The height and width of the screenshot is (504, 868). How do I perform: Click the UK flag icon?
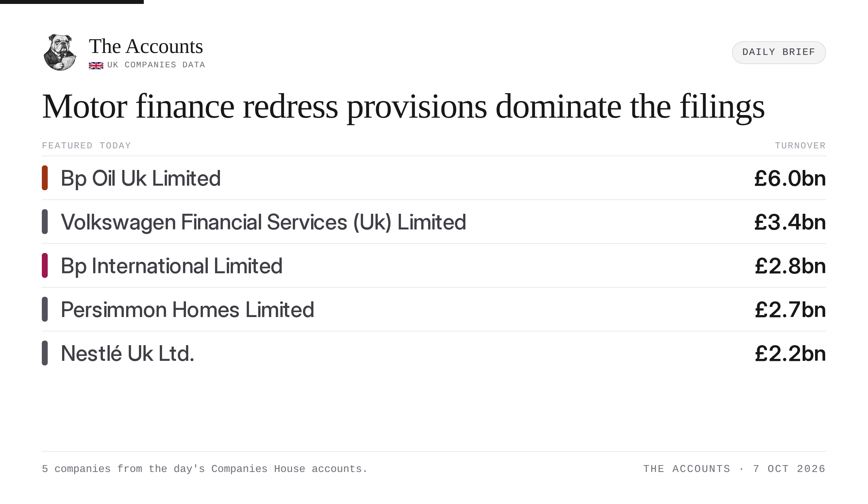pyautogui.click(x=96, y=65)
